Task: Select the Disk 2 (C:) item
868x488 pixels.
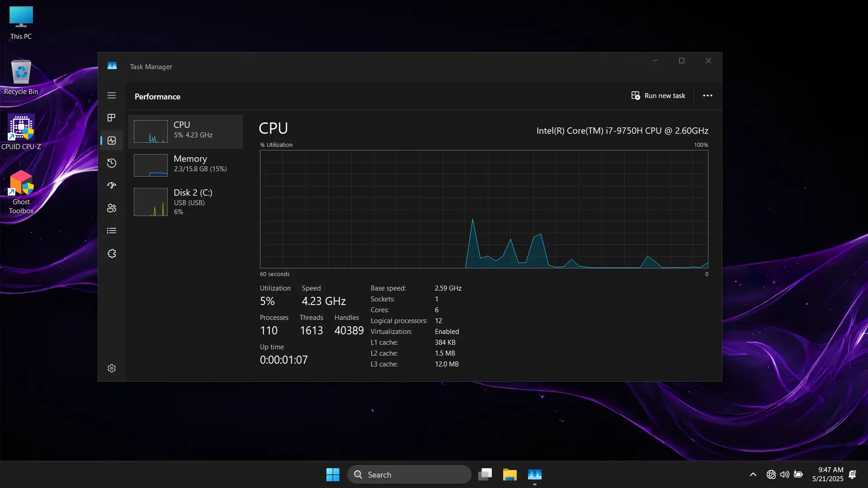Action: coord(185,202)
